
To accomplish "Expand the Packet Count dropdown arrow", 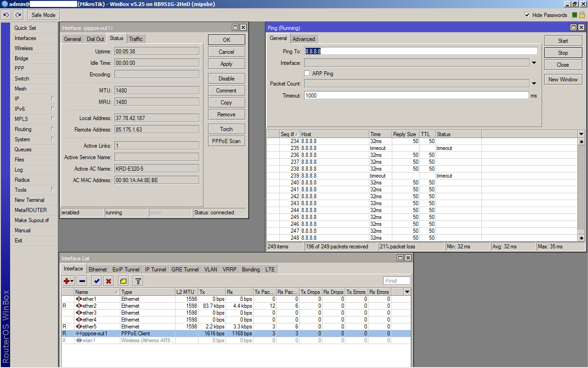I will [534, 84].
